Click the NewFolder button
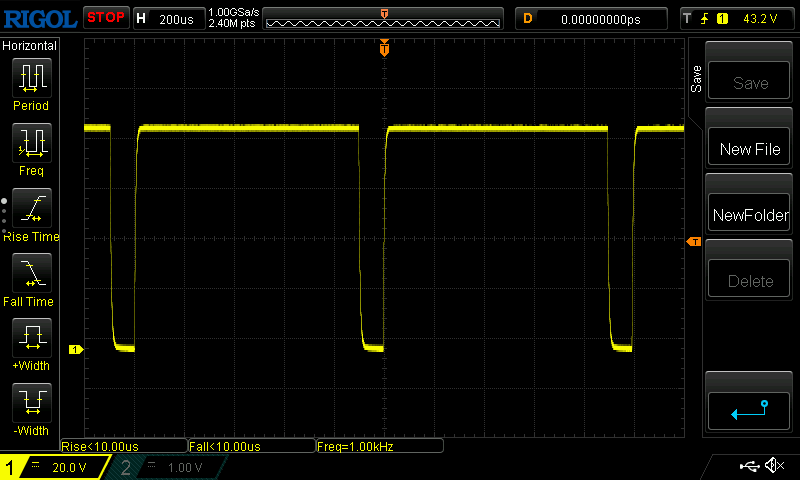This screenshot has width=800, height=480. coord(749,213)
